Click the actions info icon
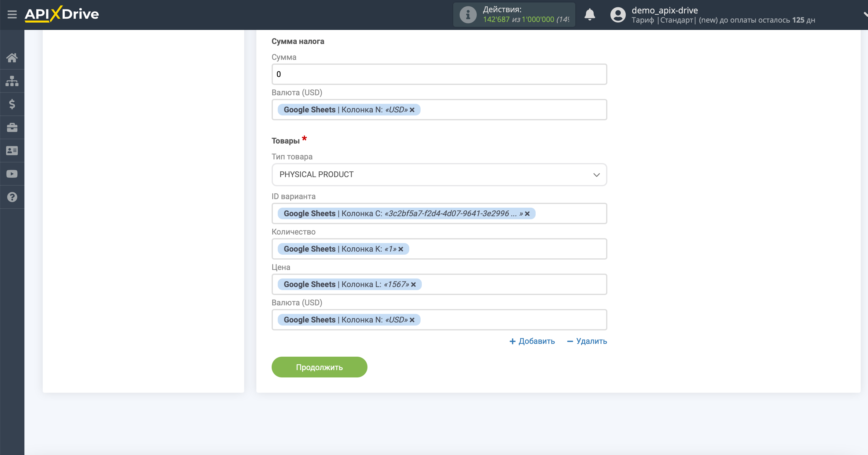 tap(468, 15)
